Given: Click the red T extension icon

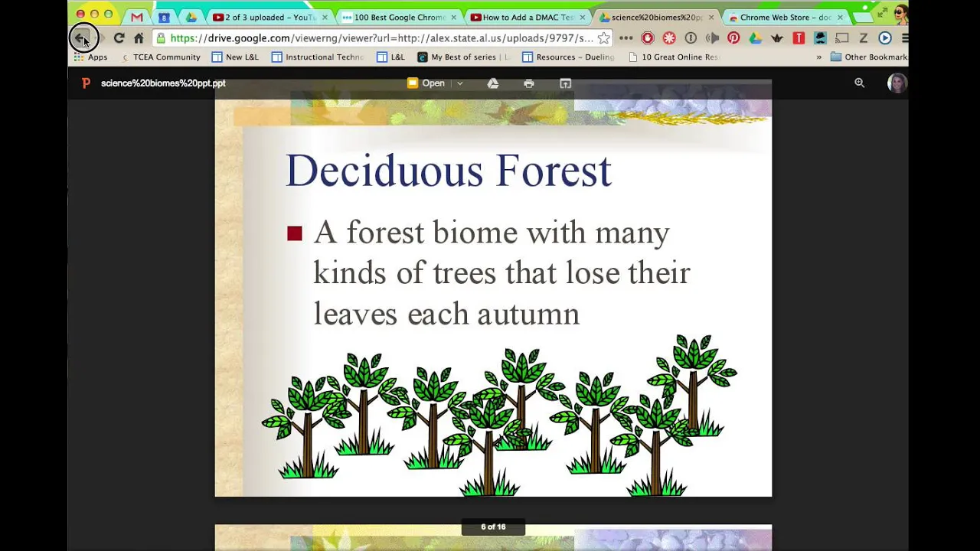Looking at the screenshot, I should click(799, 37).
